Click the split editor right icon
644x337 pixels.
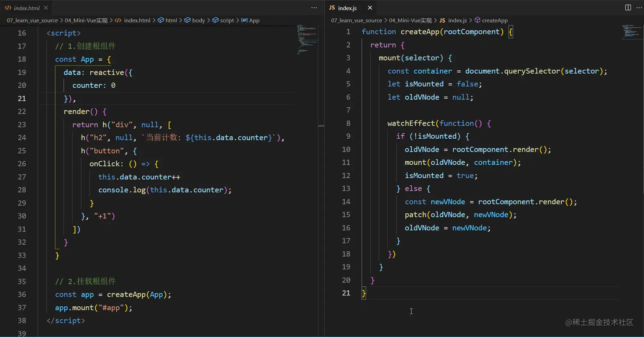pyautogui.click(x=628, y=8)
